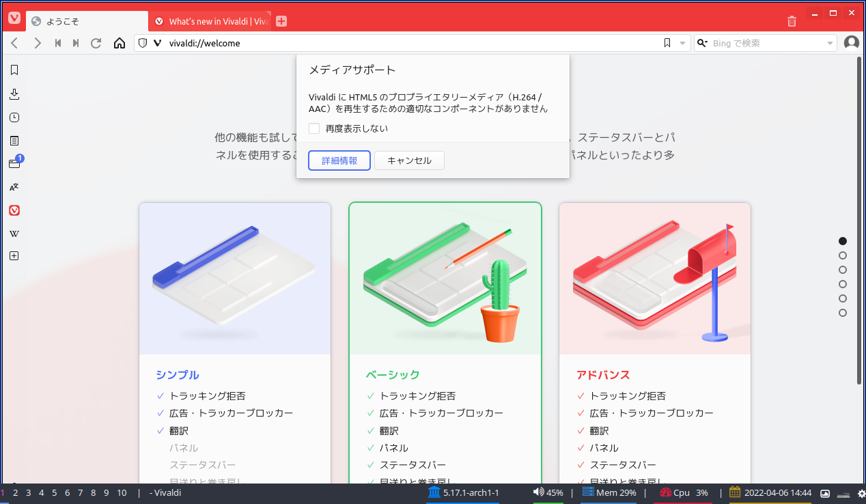This screenshot has height=504, width=866.
Task: Click the キャンセル button
Action: pos(410,160)
